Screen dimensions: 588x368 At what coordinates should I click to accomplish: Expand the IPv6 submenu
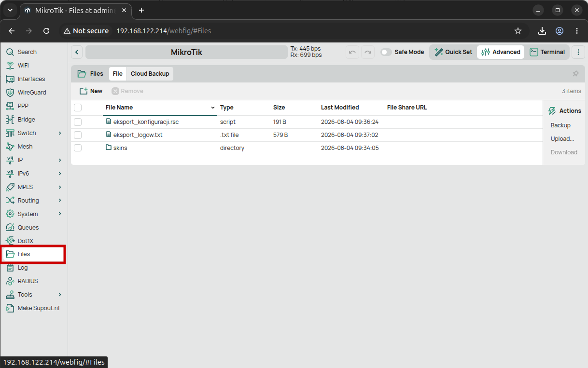tap(60, 174)
